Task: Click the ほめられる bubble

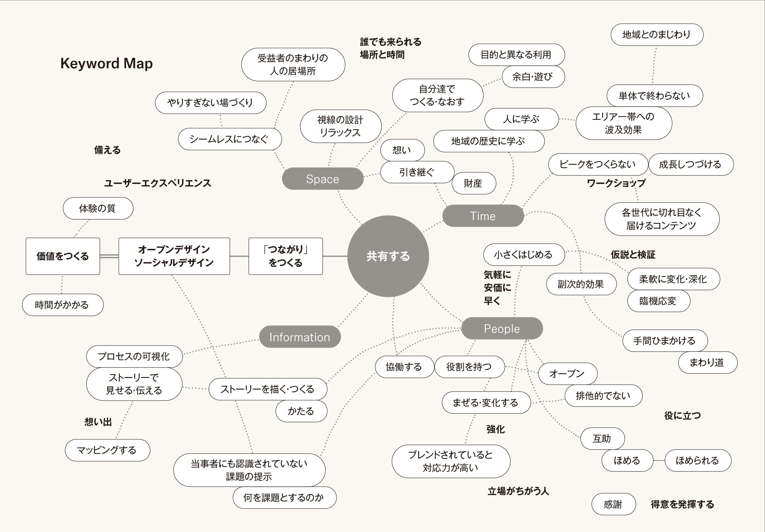Action: pos(697,460)
